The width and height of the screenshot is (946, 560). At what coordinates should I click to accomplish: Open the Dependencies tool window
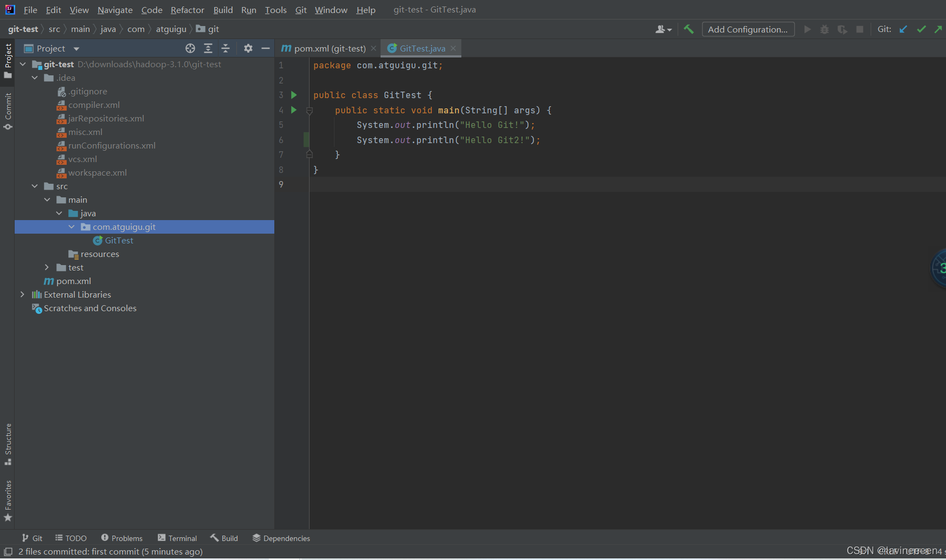(x=281, y=538)
